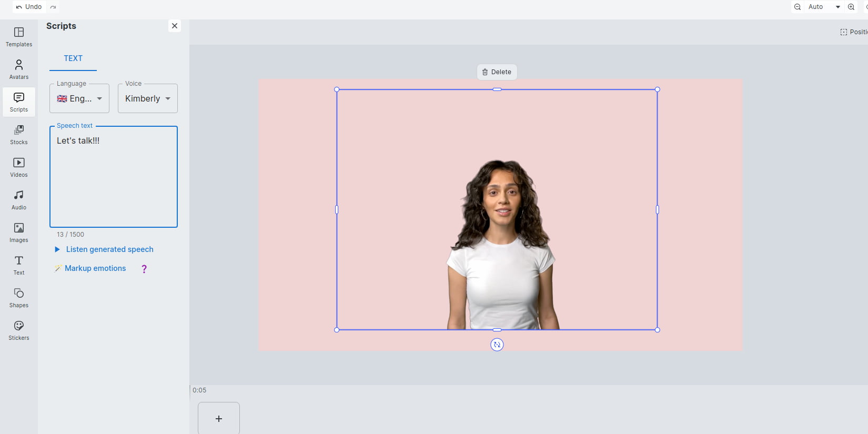Open the Templates panel
The width and height of the screenshot is (868, 434).
click(19, 37)
